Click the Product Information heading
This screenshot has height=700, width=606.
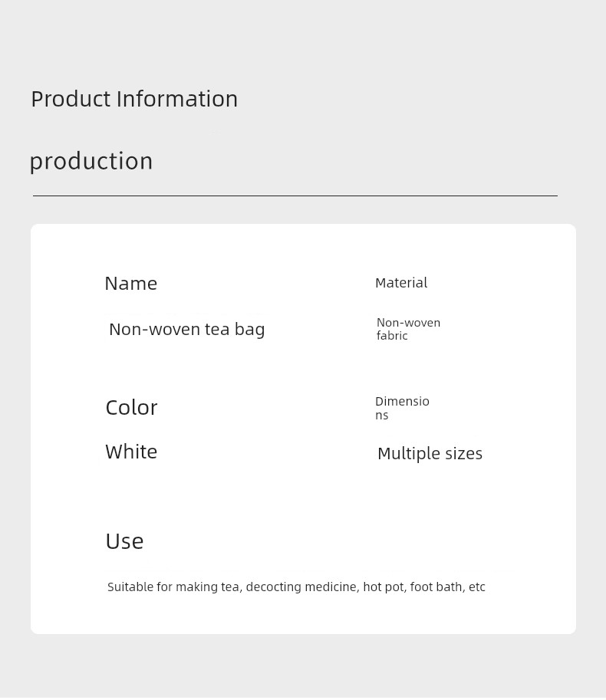(134, 99)
